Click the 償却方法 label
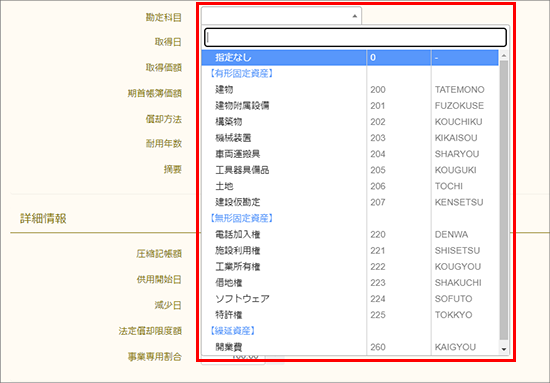 pos(163,119)
